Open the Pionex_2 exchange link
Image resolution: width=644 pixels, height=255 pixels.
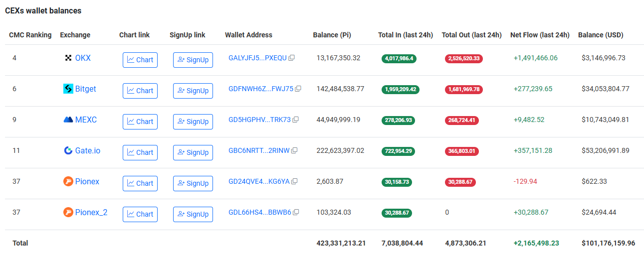(x=91, y=212)
